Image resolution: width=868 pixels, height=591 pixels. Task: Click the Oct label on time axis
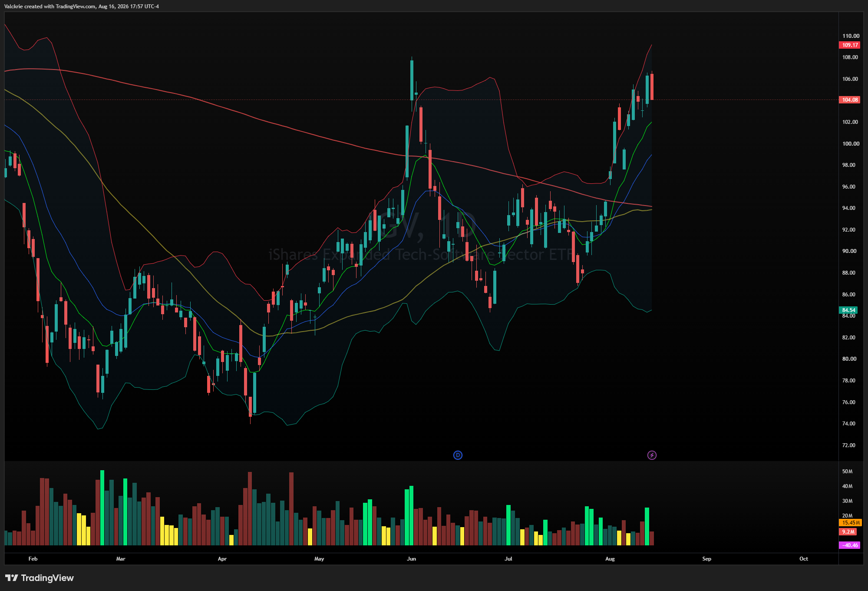[x=804, y=559]
